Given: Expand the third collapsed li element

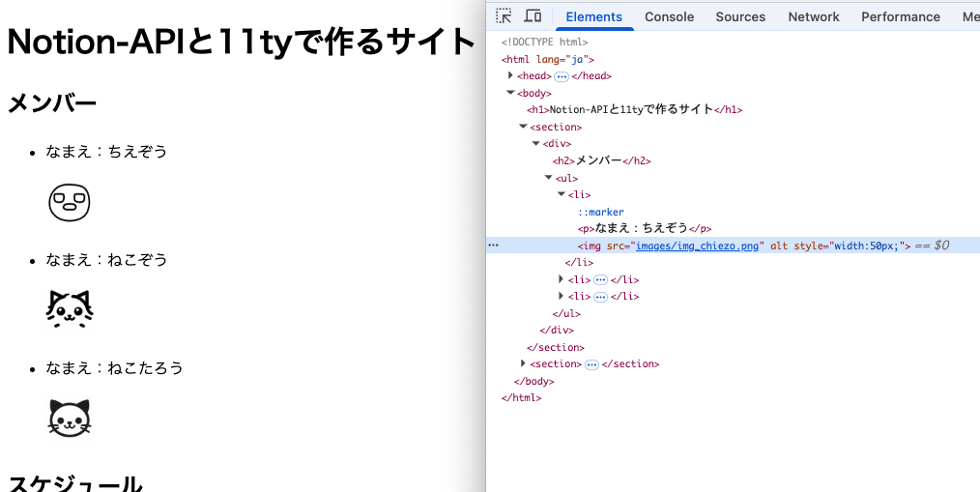Looking at the screenshot, I should click(561, 296).
